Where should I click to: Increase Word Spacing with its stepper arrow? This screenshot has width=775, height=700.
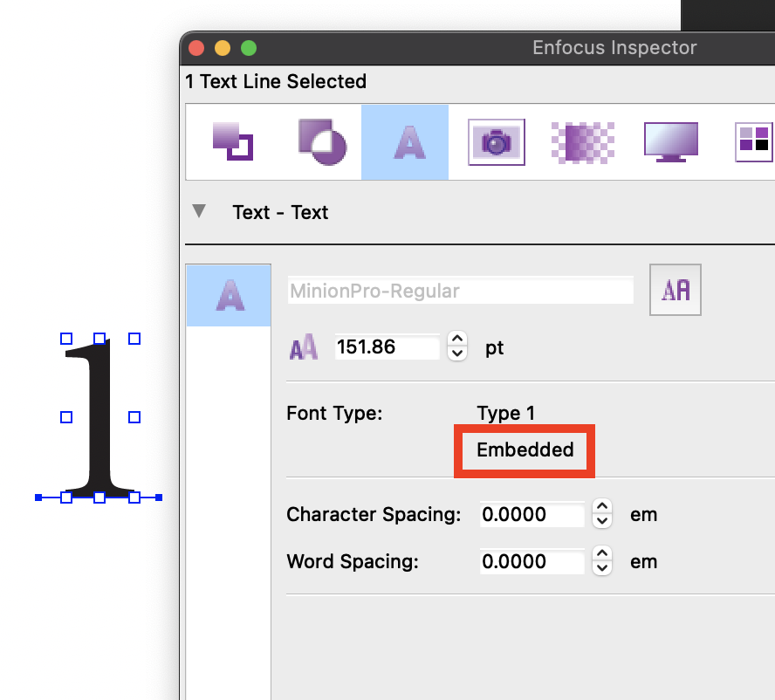(x=601, y=556)
